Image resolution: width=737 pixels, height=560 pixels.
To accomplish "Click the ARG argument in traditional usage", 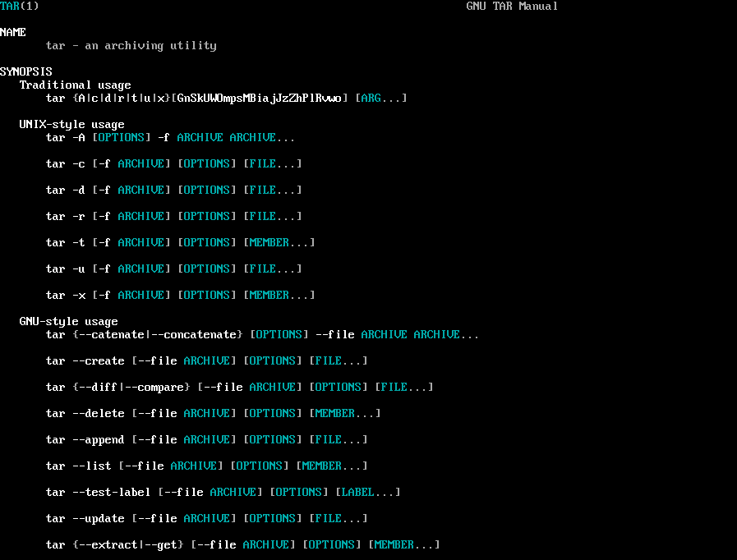I will coord(371,99).
